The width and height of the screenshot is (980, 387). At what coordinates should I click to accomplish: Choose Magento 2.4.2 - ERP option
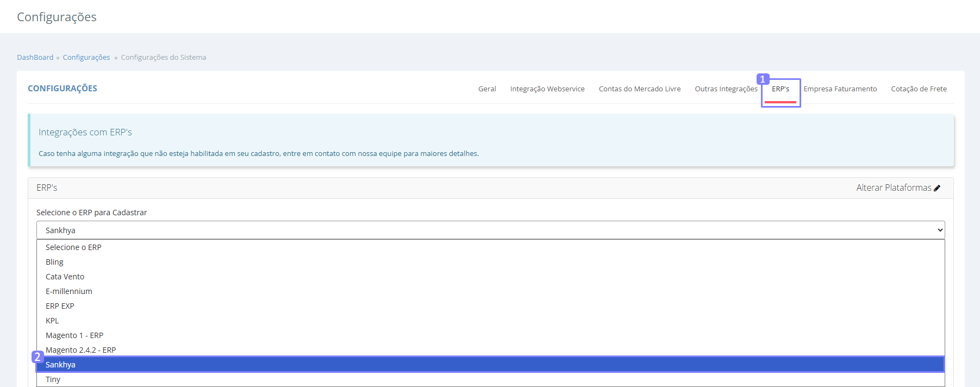coord(491,350)
